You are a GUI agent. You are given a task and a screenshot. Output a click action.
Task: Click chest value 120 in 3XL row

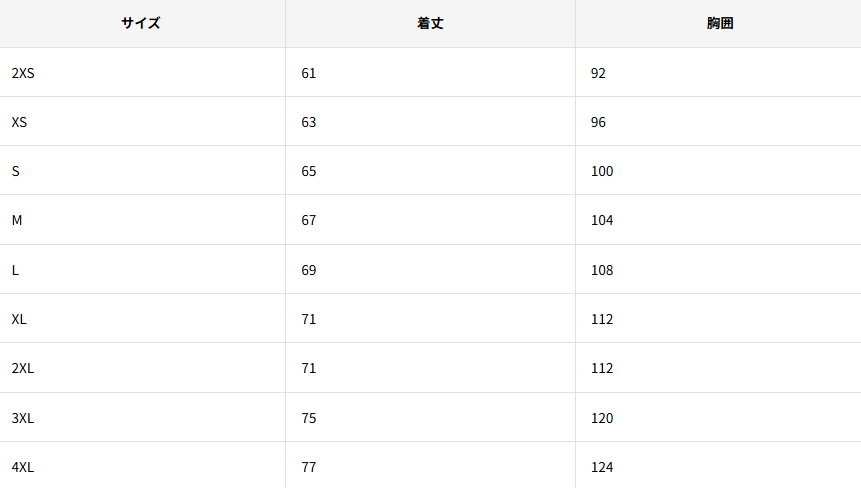click(x=602, y=418)
